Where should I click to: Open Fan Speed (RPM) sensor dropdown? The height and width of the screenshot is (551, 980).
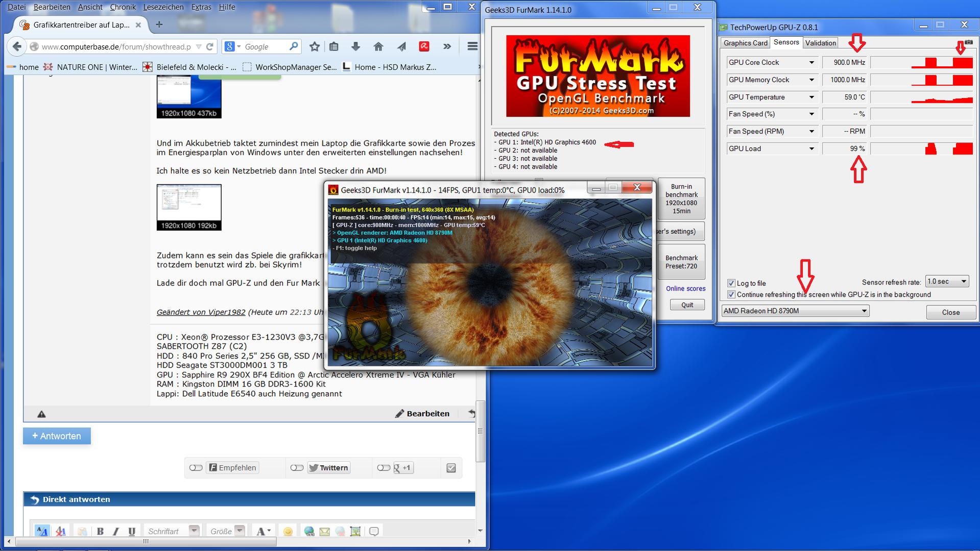(x=811, y=132)
